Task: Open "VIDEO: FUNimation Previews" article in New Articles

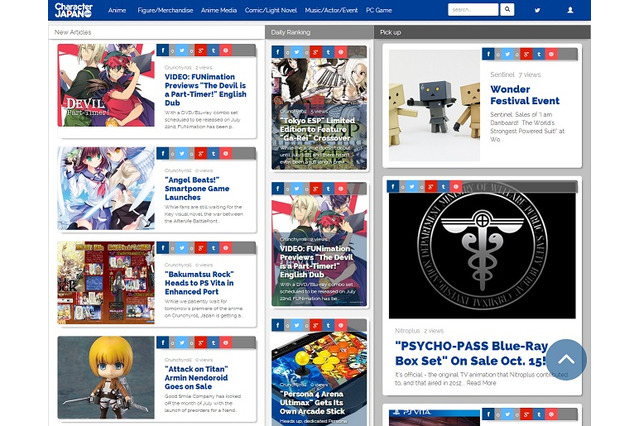Action: pyautogui.click(x=205, y=90)
